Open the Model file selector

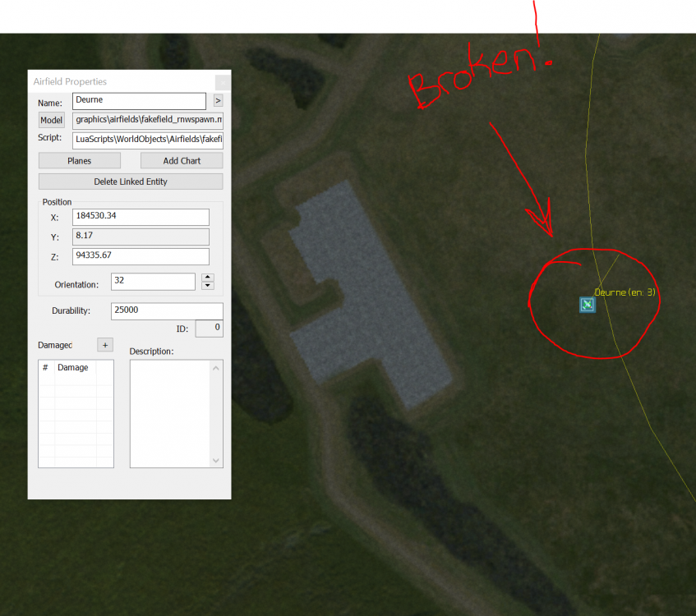[x=52, y=120]
